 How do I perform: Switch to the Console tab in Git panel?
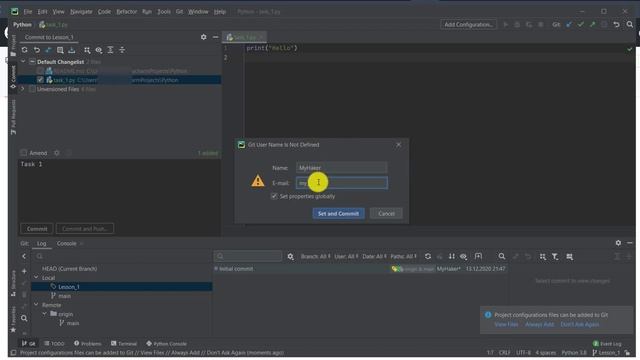tap(67, 243)
